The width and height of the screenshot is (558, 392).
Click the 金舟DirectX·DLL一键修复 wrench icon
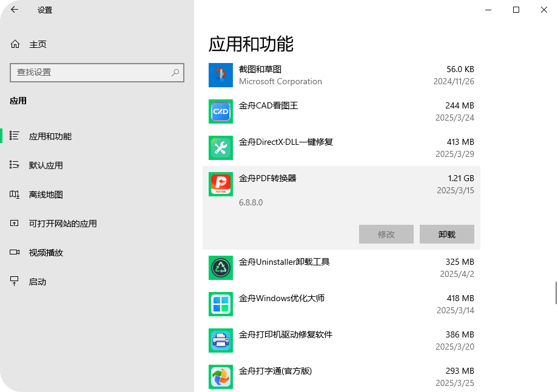point(221,148)
